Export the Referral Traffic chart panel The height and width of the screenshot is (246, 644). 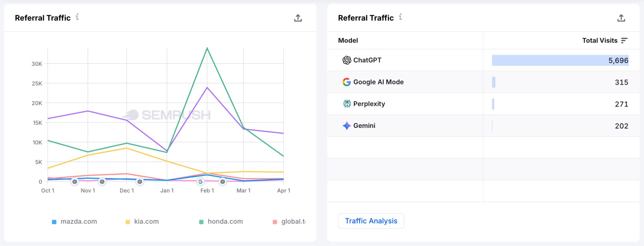(x=298, y=18)
